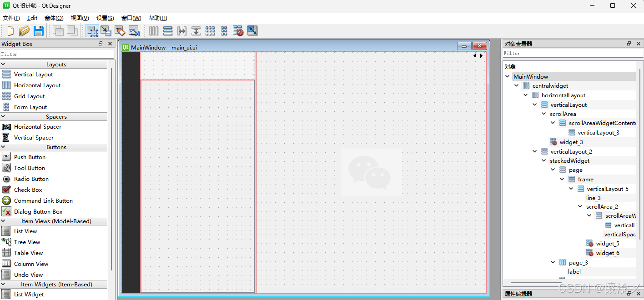
Task: Click the object tree horizontal scrollbar
Action: point(537,283)
